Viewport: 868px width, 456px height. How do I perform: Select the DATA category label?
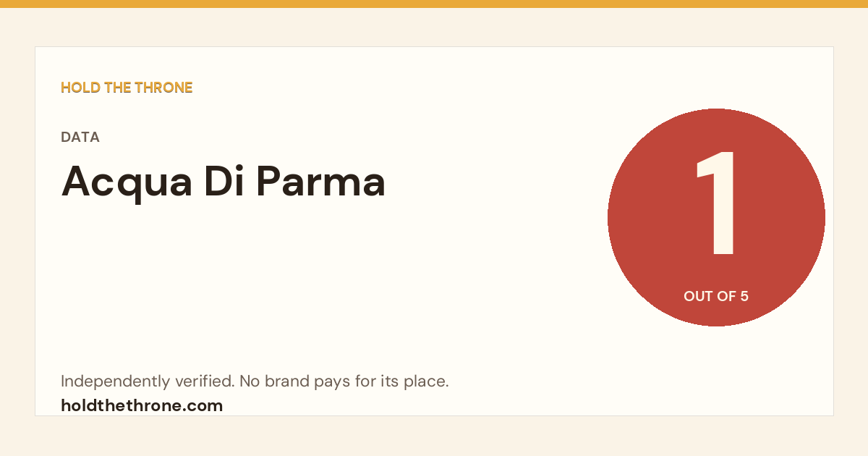pyautogui.click(x=80, y=138)
